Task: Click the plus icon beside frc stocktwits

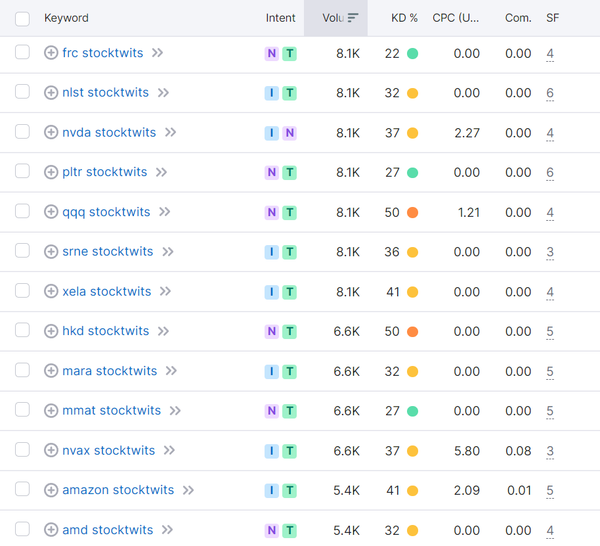Action: click(x=51, y=53)
